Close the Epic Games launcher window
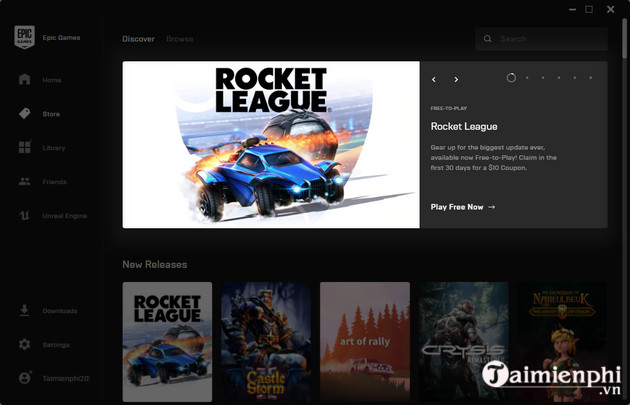The image size is (630, 405). pyautogui.click(x=610, y=9)
